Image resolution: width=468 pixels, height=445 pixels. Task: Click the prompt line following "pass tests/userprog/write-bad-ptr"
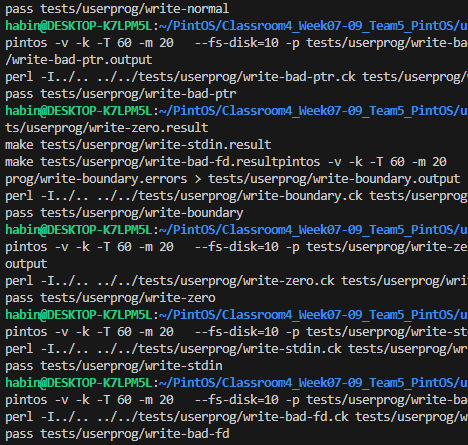[x=237, y=111]
